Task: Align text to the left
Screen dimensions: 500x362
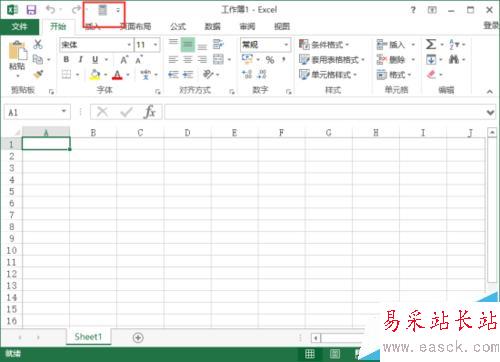Action: point(173,59)
